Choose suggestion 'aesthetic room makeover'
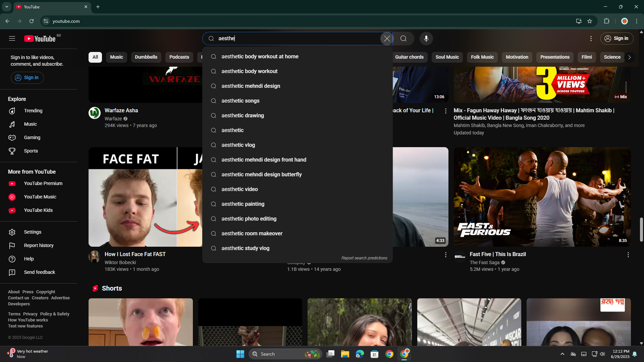The width and height of the screenshot is (644, 362). [298, 234]
